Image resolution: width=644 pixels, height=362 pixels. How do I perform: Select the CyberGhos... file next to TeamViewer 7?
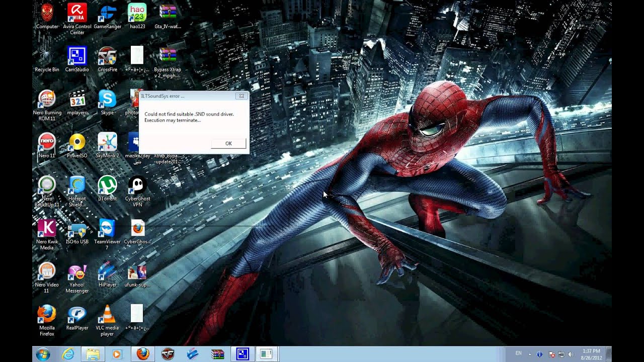[x=137, y=232]
